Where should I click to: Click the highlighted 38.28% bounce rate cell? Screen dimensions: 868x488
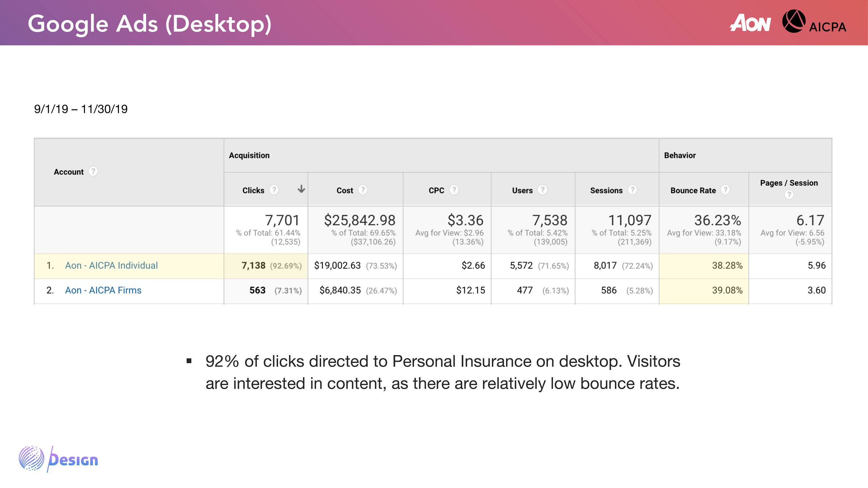pyautogui.click(x=727, y=266)
